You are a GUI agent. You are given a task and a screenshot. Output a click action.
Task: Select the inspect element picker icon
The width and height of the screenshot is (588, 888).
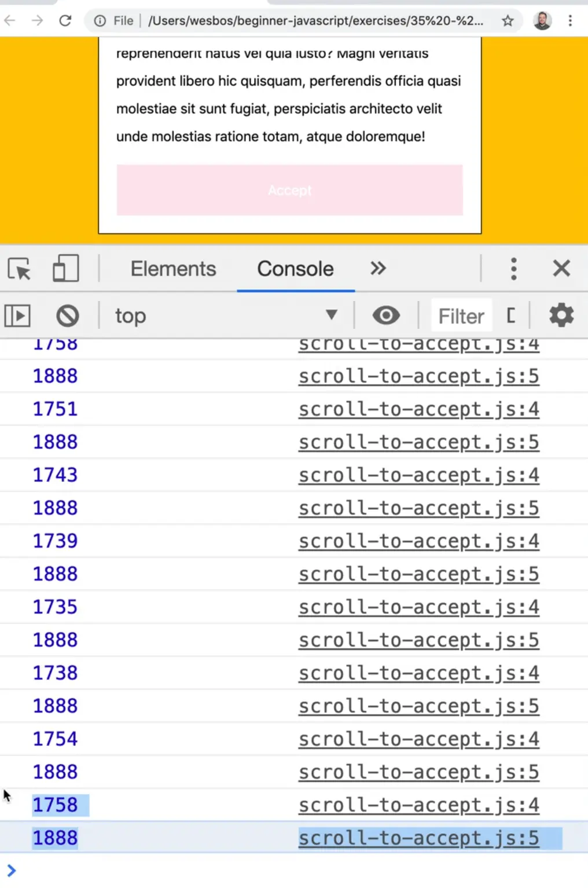pyautogui.click(x=19, y=268)
